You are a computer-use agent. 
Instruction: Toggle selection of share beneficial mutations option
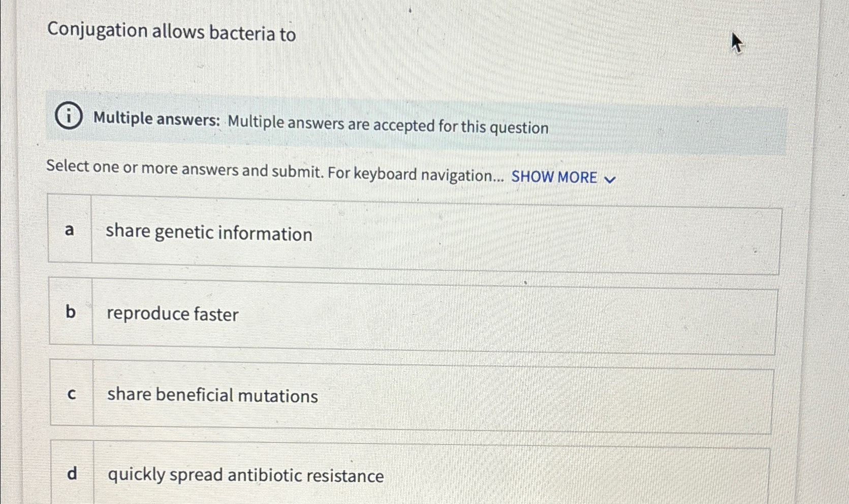(212, 395)
